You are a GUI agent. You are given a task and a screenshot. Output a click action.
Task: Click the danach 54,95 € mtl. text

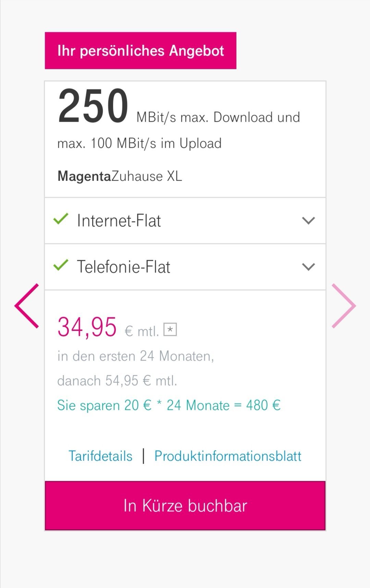pyautogui.click(x=117, y=381)
